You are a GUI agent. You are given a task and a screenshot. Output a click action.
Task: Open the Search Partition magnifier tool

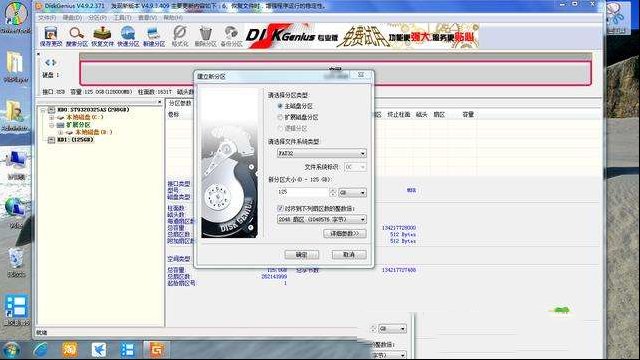[x=77, y=36]
